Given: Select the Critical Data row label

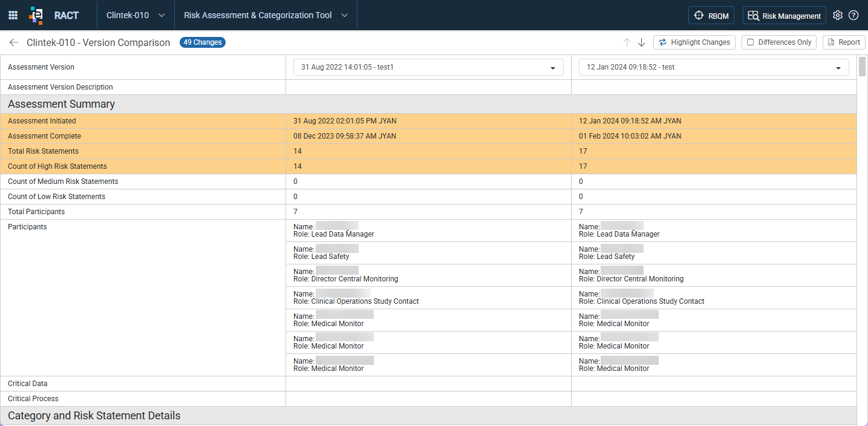Looking at the screenshot, I should click(x=27, y=384).
